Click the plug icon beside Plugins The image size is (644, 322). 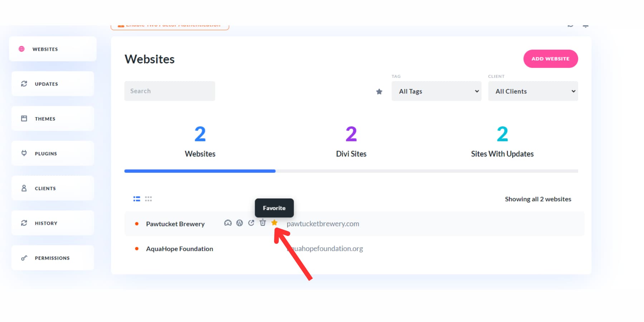24,153
